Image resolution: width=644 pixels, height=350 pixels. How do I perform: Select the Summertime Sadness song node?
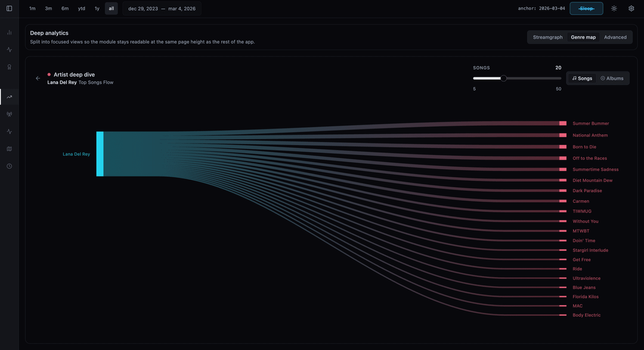(x=595, y=169)
